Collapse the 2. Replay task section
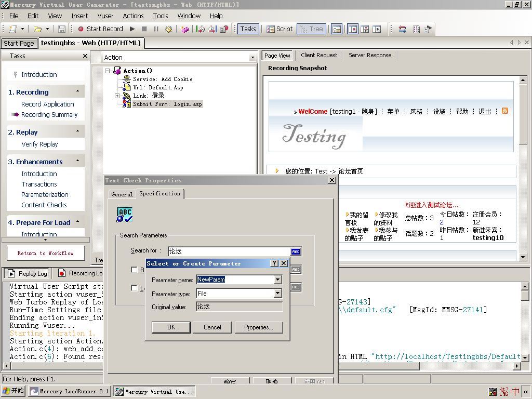The width and height of the screenshot is (532, 399). pos(78,131)
